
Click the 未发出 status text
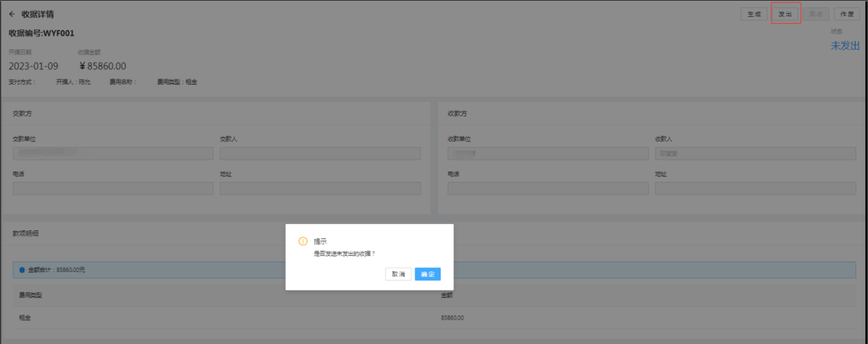click(844, 46)
